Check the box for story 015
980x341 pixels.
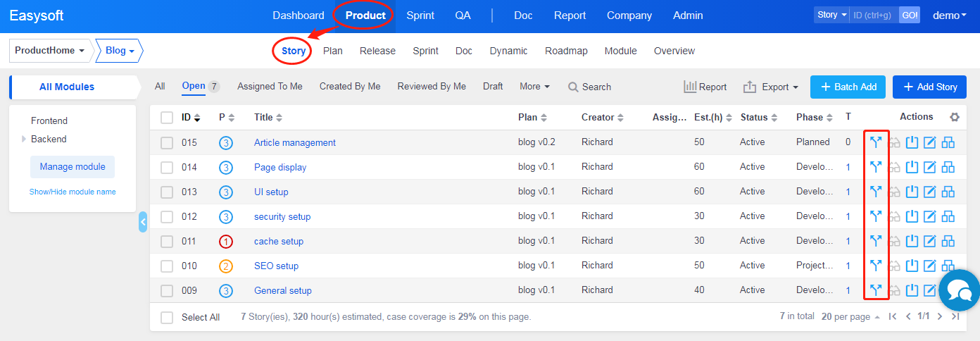point(167,143)
